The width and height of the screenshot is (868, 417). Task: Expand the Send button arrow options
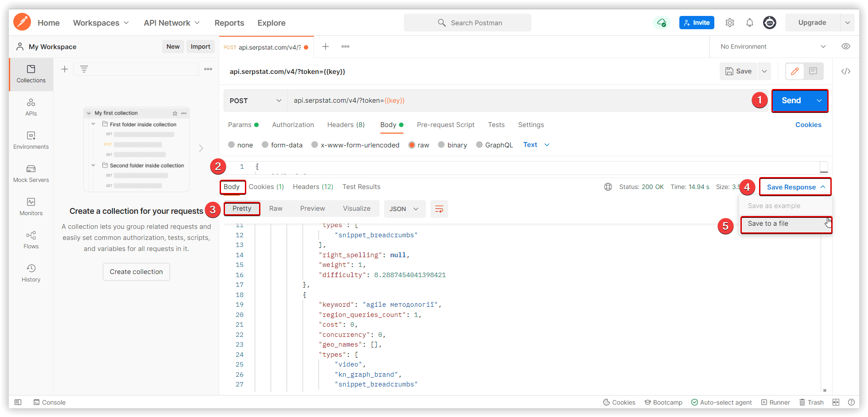[819, 100]
